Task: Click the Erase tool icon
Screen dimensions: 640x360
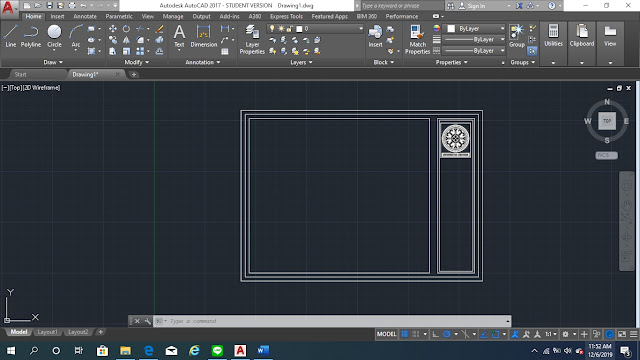Action: point(160,29)
